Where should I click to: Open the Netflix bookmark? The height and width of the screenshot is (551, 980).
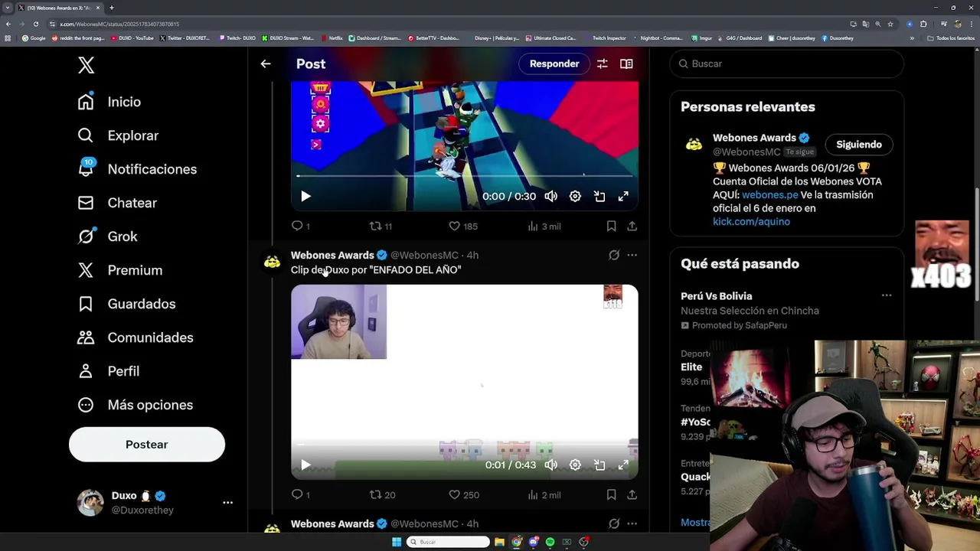332,38
